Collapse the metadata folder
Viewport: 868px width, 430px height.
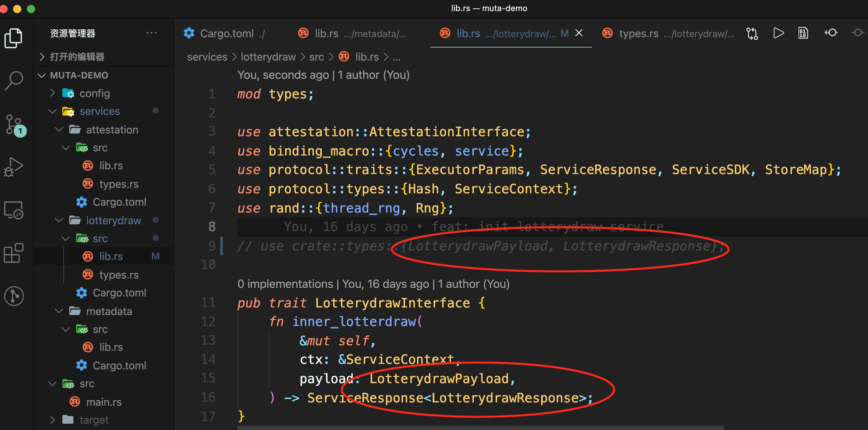59,311
